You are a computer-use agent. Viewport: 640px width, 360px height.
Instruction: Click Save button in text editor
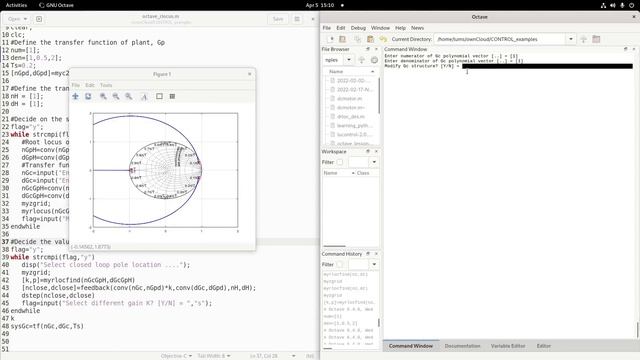click(278, 19)
